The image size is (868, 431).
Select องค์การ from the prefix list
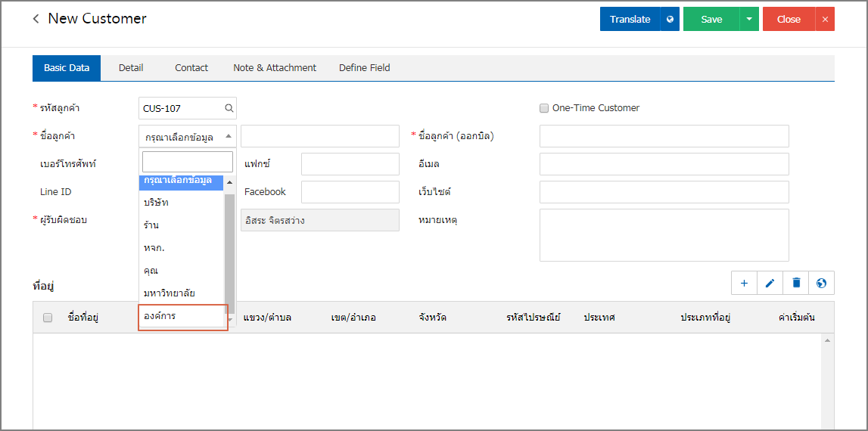(181, 316)
